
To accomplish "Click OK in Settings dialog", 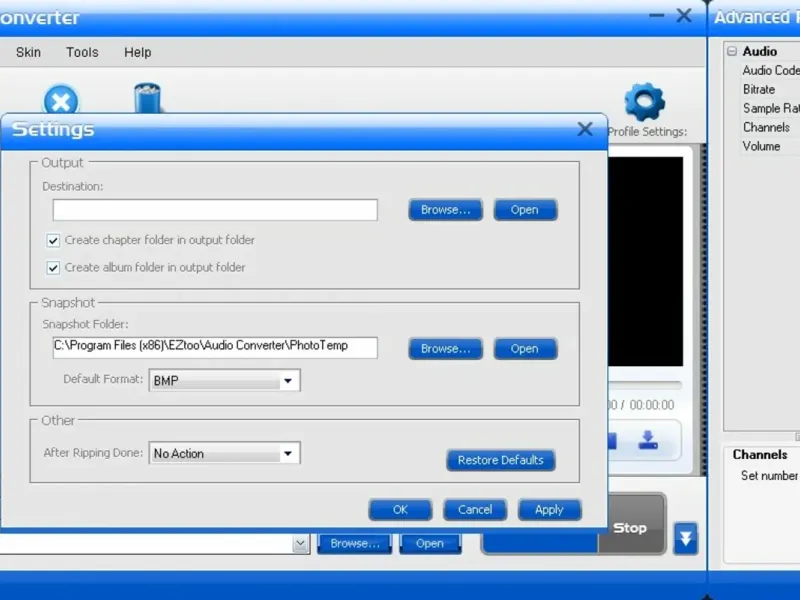I will pyautogui.click(x=400, y=510).
